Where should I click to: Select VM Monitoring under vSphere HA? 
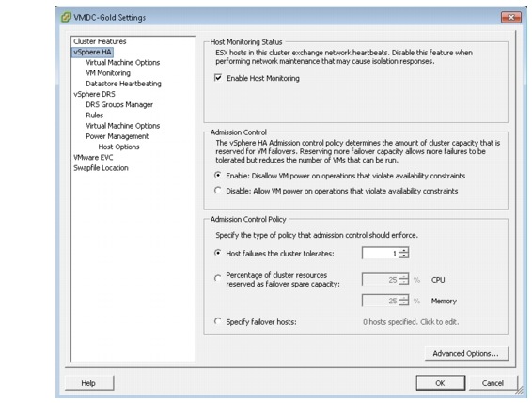click(x=108, y=73)
